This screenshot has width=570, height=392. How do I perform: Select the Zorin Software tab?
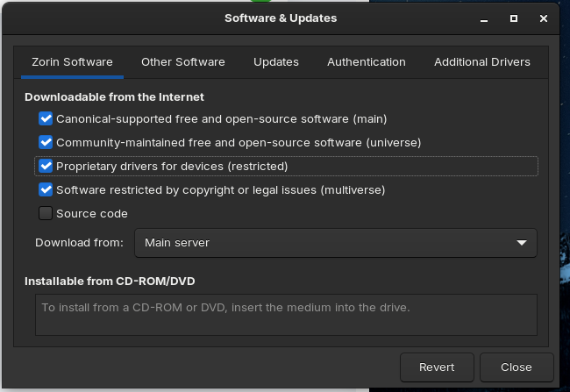(x=72, y=62)
